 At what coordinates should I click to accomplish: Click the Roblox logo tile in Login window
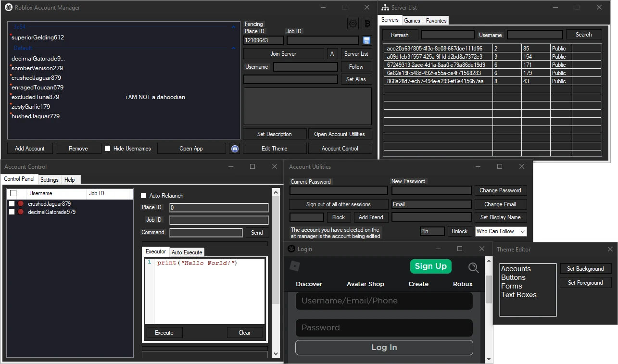tap(294, 266)
